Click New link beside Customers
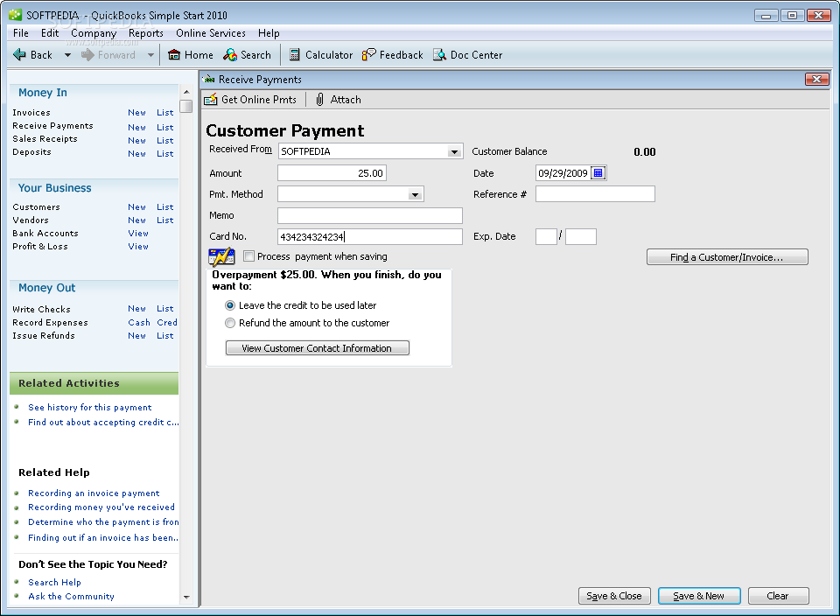The height and width of the screenshot is (616, 840). [136, 206]
